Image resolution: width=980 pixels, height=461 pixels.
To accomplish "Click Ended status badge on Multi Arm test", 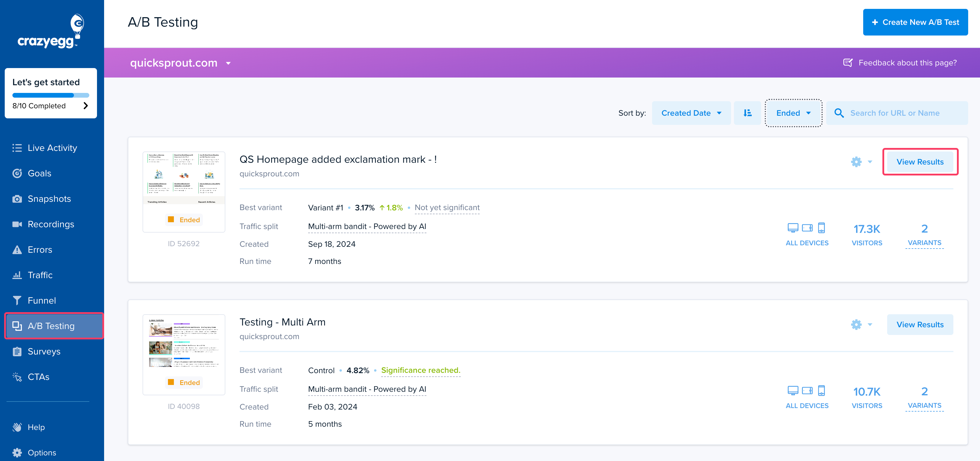I will coord(184,383).
